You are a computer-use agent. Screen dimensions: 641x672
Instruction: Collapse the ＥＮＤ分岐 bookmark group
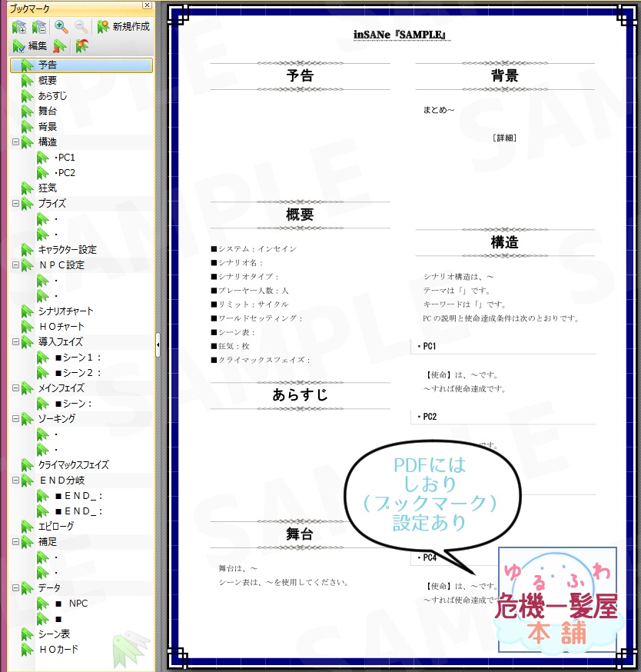click(x=16, y=480)
